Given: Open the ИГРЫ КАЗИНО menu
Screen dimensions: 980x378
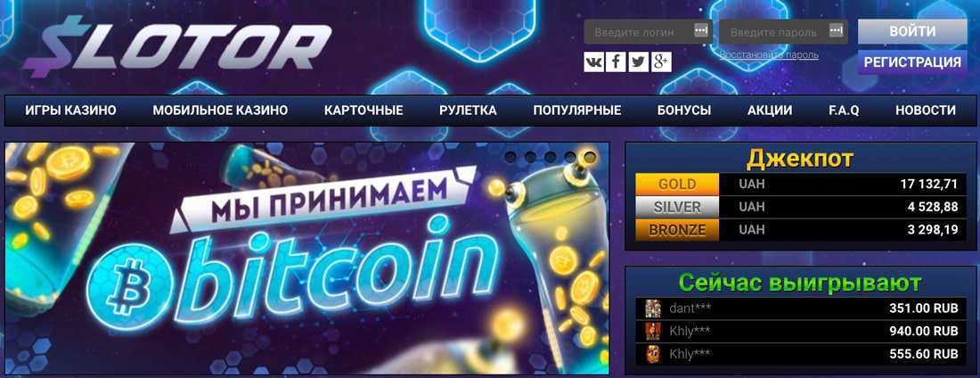Looking at the screenshot, I should click(x=70, y=111).
